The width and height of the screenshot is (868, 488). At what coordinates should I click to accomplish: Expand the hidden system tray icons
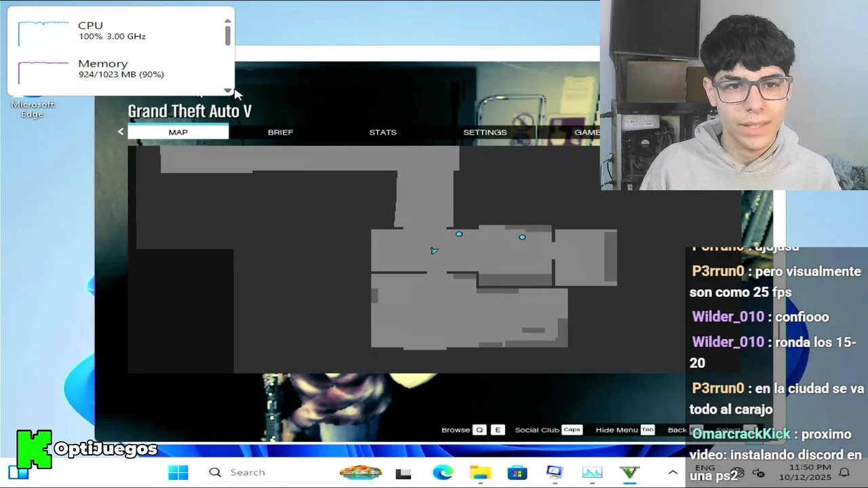point(673,472)
